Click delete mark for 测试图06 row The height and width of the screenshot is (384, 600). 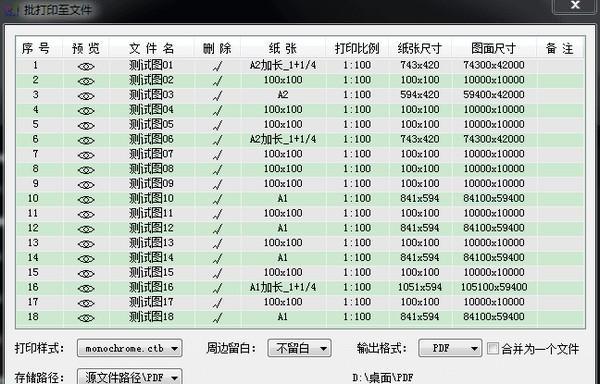pos(217,140)
